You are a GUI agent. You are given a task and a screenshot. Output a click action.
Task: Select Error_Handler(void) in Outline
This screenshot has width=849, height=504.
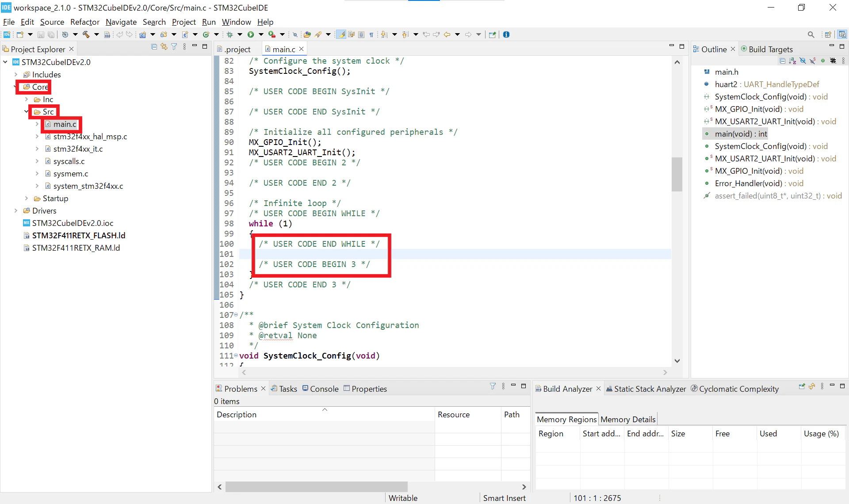point(759,183)
